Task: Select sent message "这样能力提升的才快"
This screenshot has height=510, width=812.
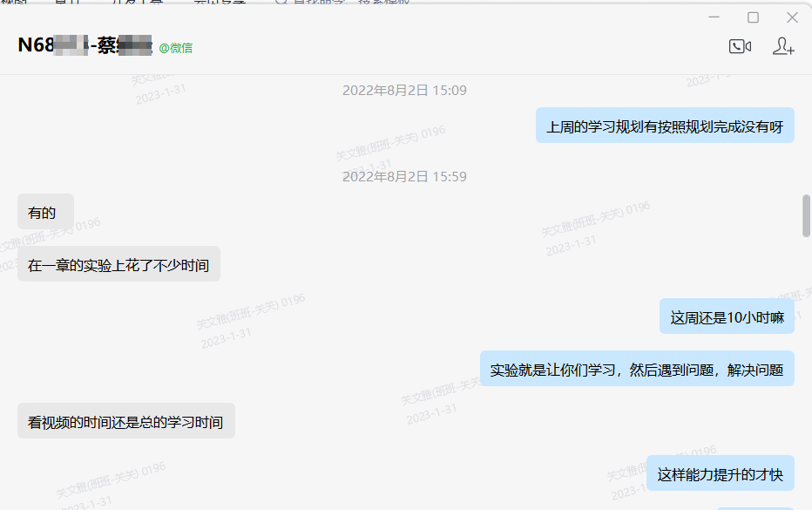Action: pyautogui.click(x=720, y=473)
